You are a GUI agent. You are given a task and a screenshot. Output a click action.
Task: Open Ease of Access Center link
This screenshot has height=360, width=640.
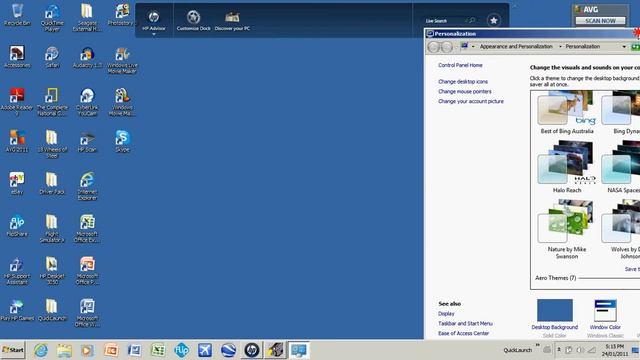(x=463, y=333)
